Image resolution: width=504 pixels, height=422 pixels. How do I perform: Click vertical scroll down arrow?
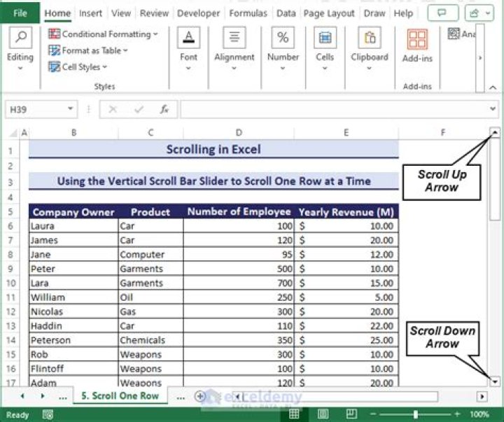[495, 381]
